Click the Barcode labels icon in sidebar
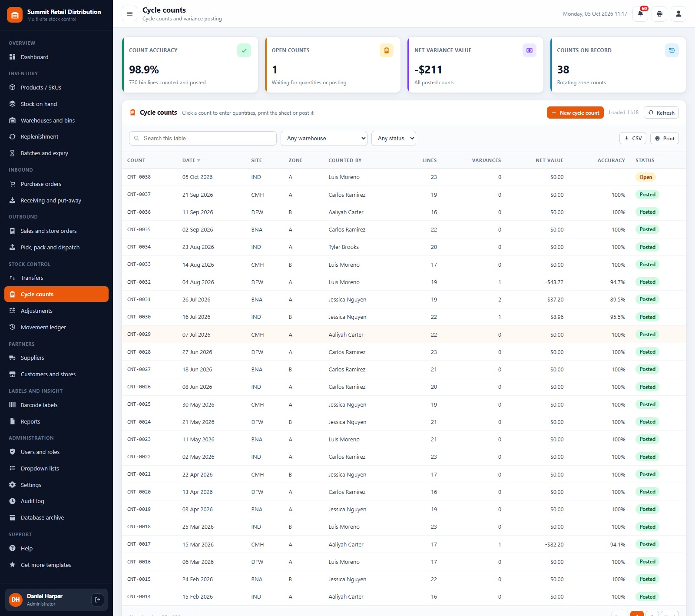Viewport: 695px width, 616px height. [13, 405]
